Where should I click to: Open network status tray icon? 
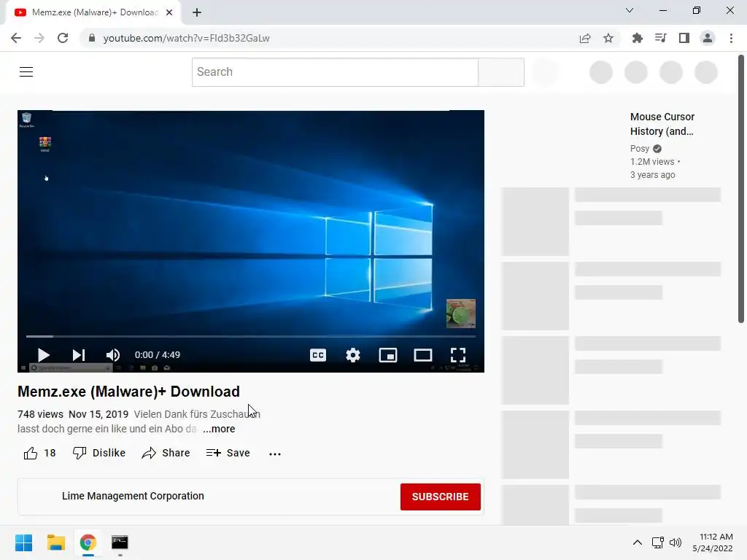tap(658, 542)
